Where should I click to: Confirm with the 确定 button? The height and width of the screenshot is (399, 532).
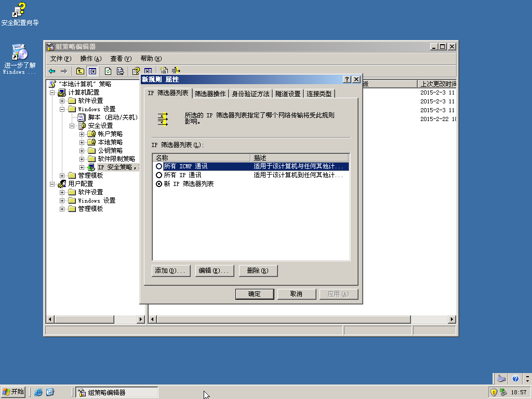255,294
